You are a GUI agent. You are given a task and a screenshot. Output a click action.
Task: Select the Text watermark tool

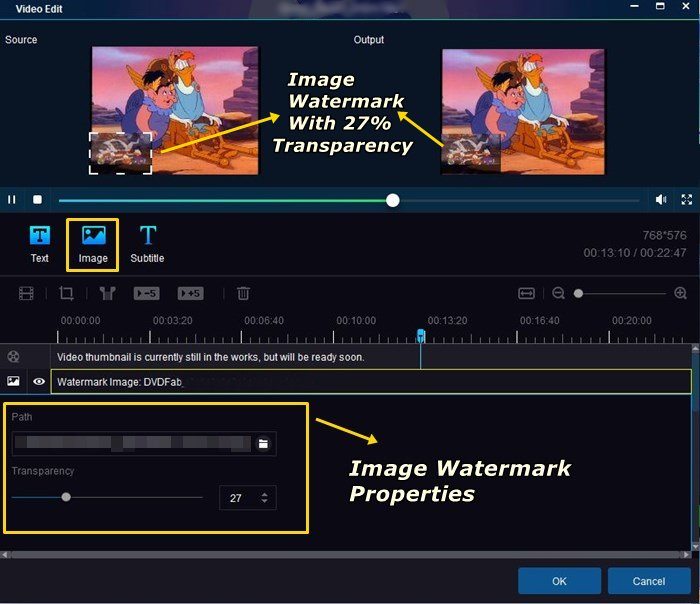(40, 244)
